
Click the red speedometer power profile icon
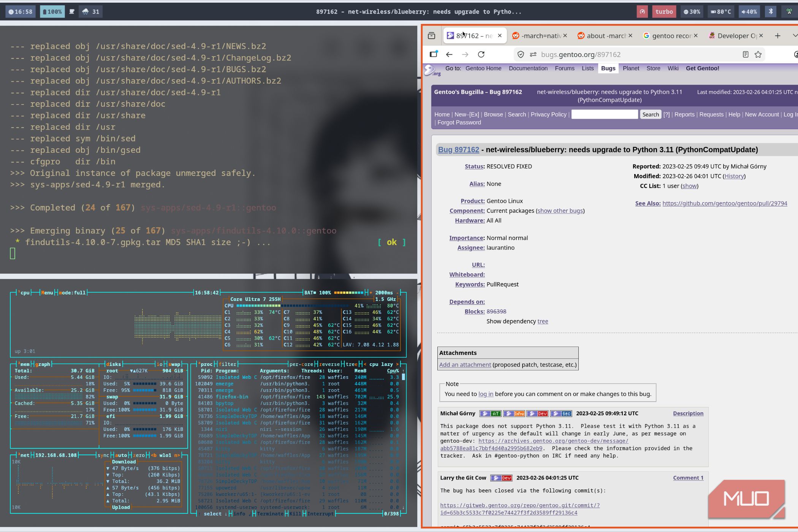[x=642, y=12]
